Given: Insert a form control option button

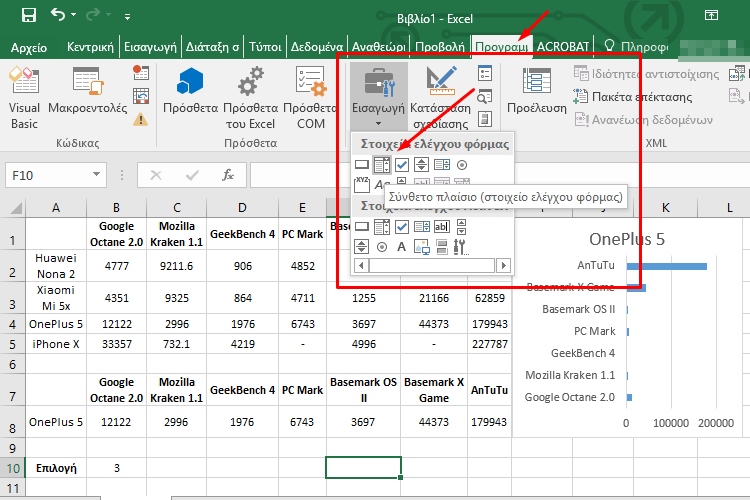Looking at the screenshot, I should point(461,165).
